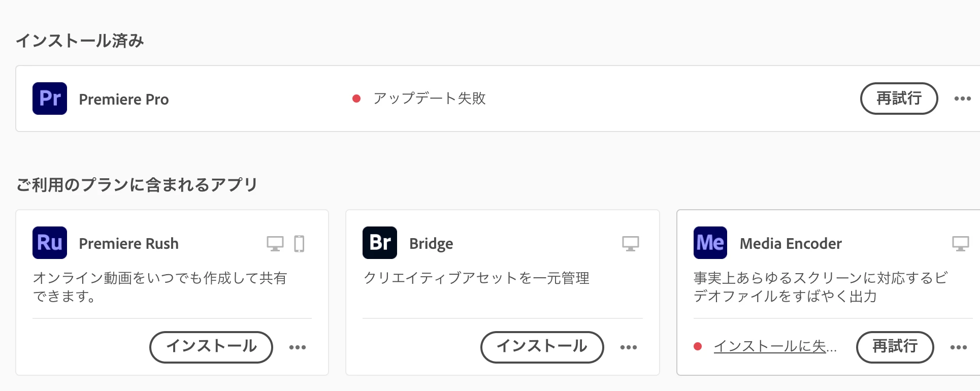Click desktop platform icon on Media Encoder card
Viewport: 980px width, 391px height.
(961, 244)
